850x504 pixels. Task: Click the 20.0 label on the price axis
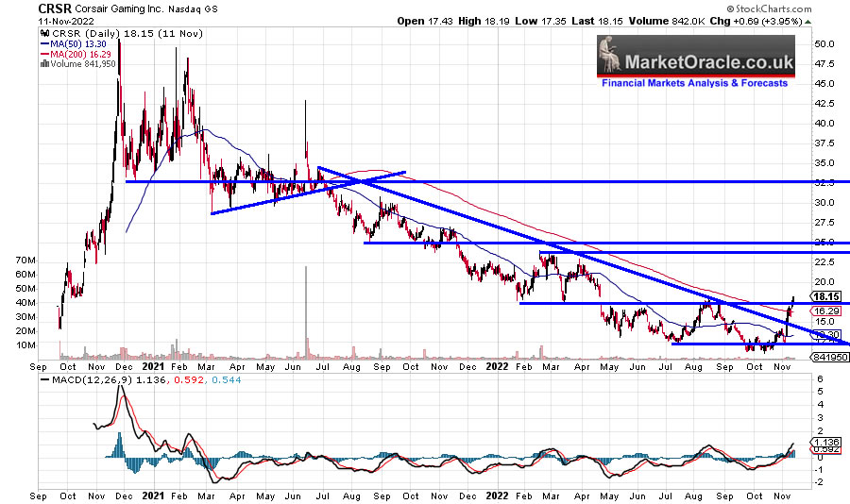coord(824,282)
